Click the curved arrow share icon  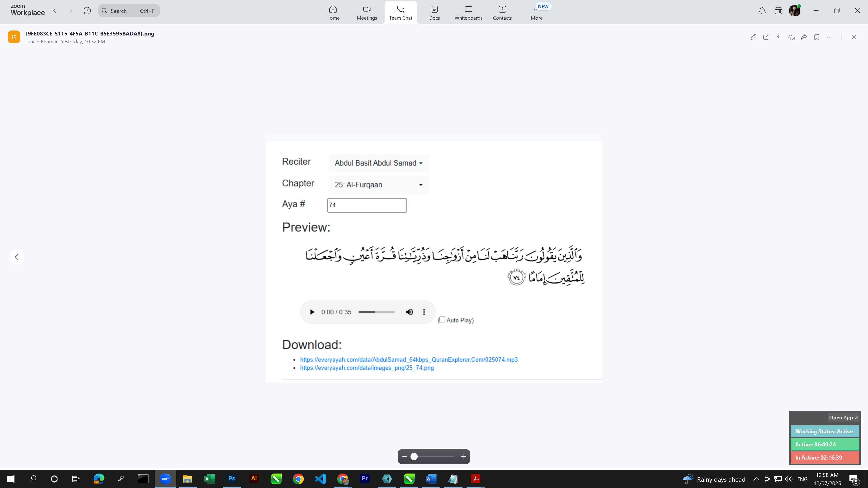click(x=804, y=37)
